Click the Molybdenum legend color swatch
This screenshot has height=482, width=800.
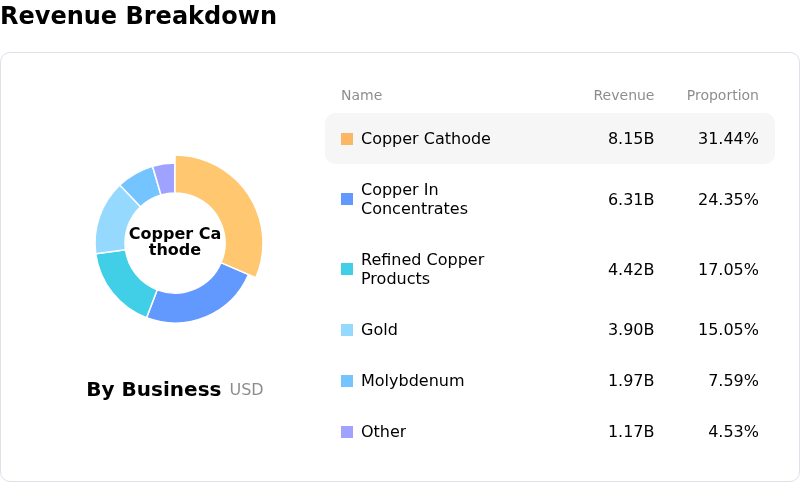[347, 381]
